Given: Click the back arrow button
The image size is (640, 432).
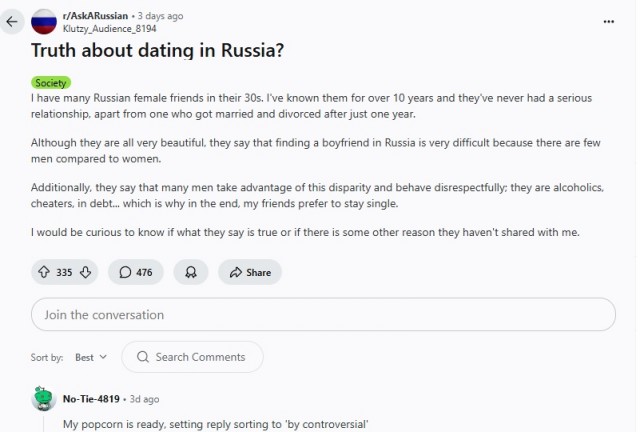Looking at the screenshot, I should [12, 21].
